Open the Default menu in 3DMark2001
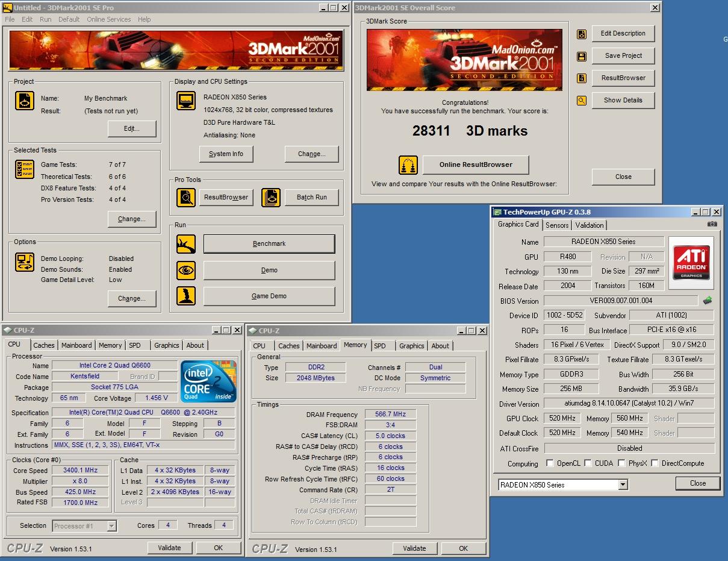The image size is (728, 561). (x=69, y=19)
